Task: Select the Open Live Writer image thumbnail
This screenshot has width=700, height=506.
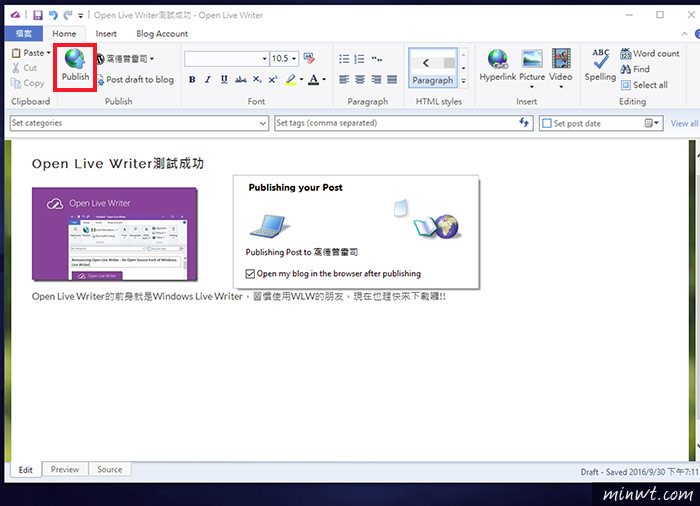Action: click(114, 234)
